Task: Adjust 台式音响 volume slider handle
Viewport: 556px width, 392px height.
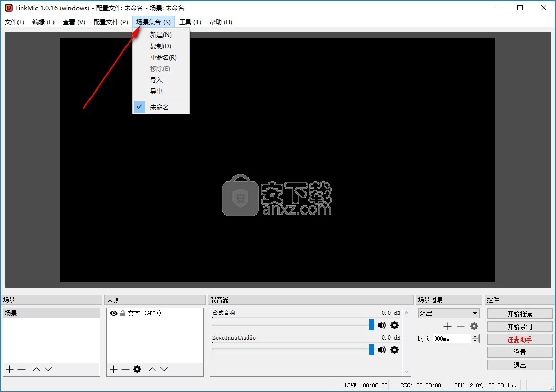Action: (372, 325)
